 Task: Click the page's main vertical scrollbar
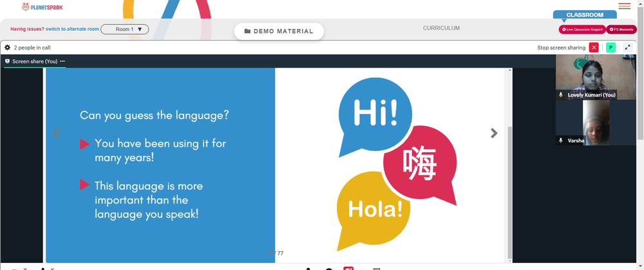tap(640, 74)
